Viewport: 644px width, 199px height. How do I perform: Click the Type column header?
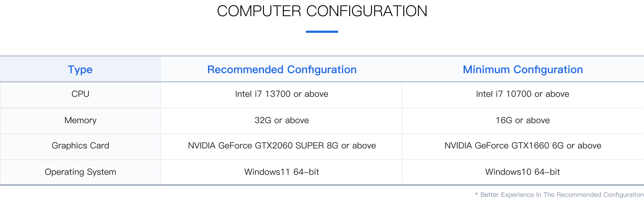coord(80,70)
